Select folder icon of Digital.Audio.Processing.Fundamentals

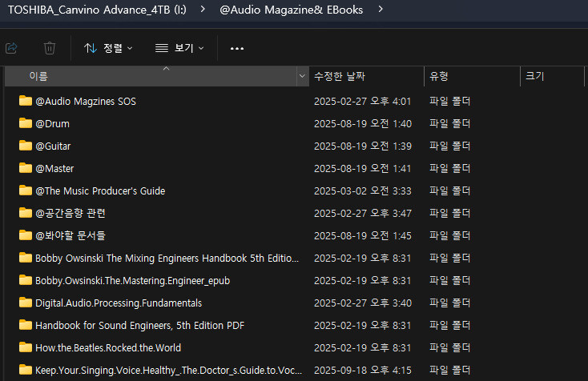coord(26,303)
